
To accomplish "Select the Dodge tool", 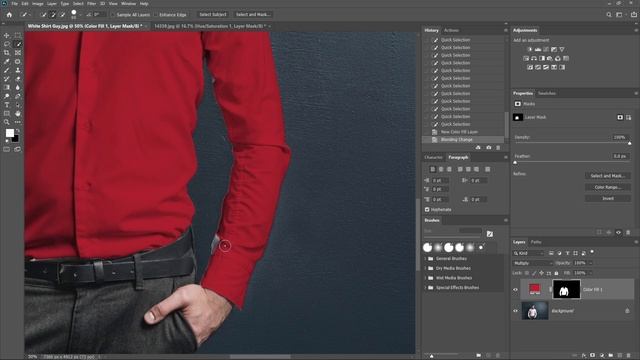I will tap(7, 96).
